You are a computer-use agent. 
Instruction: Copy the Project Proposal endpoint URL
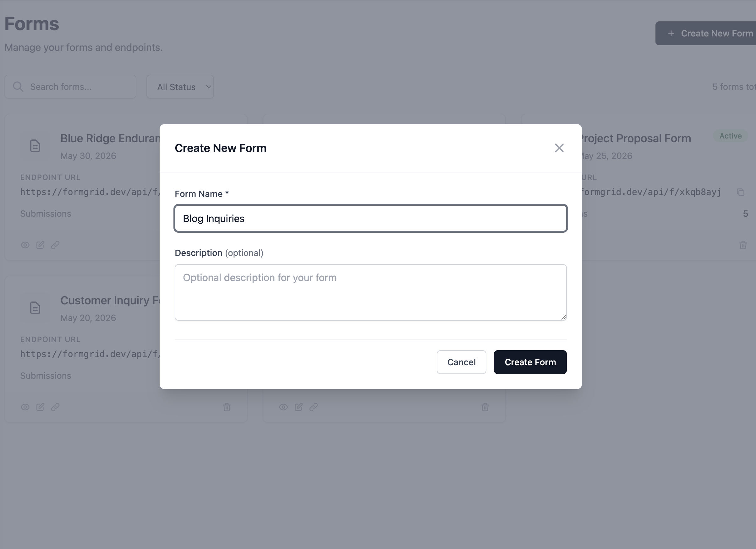(740, 192)
